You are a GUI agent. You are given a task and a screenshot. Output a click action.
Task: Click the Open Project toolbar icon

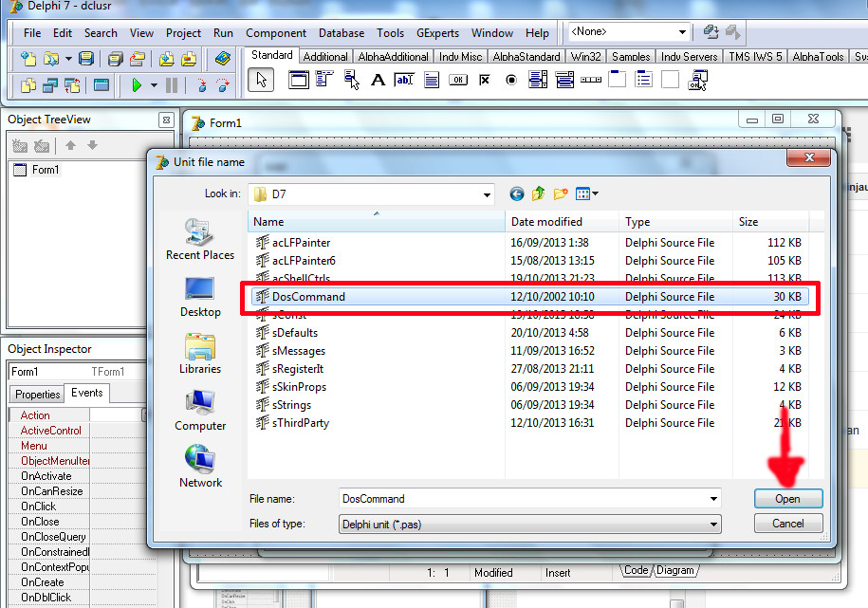(138, 59)
